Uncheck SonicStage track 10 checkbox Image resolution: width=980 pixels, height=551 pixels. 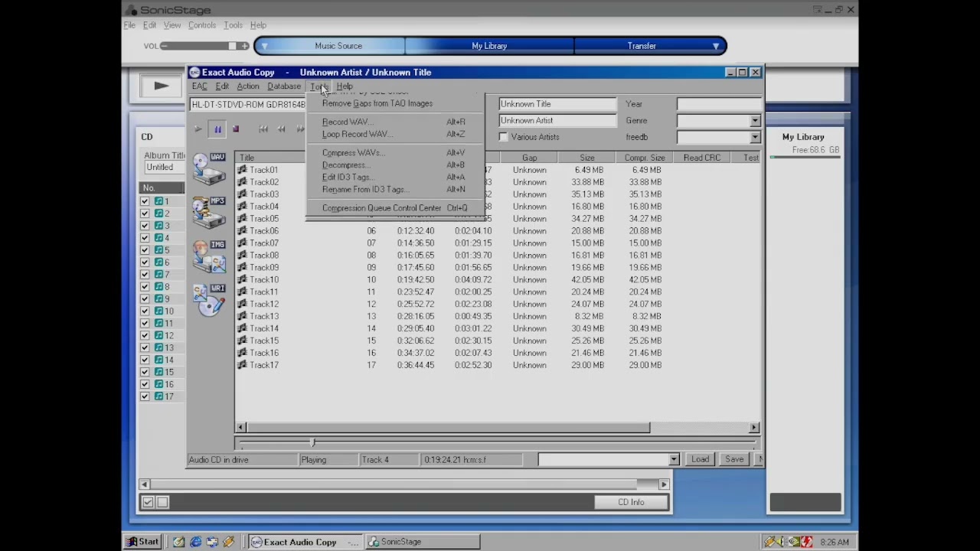click(145, 311)
